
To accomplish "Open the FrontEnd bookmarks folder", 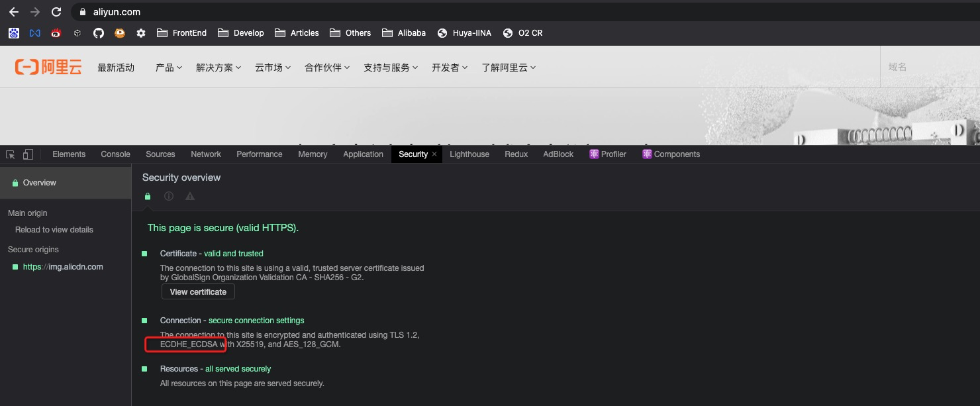I will point(181,32).
